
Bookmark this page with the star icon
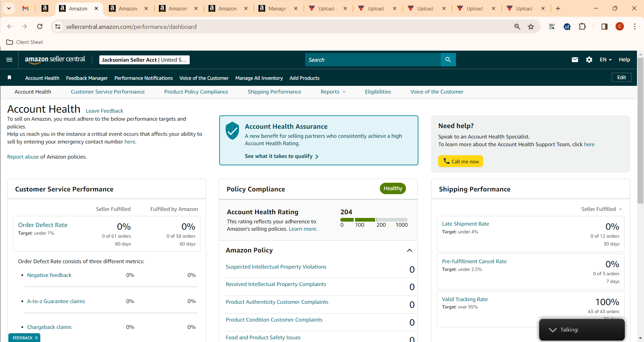point(531,26)
